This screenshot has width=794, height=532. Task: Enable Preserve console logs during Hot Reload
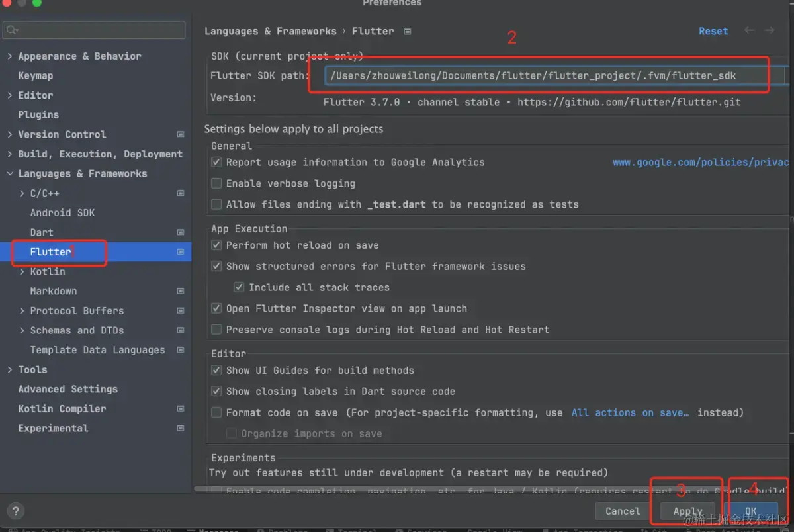[216, 329]
